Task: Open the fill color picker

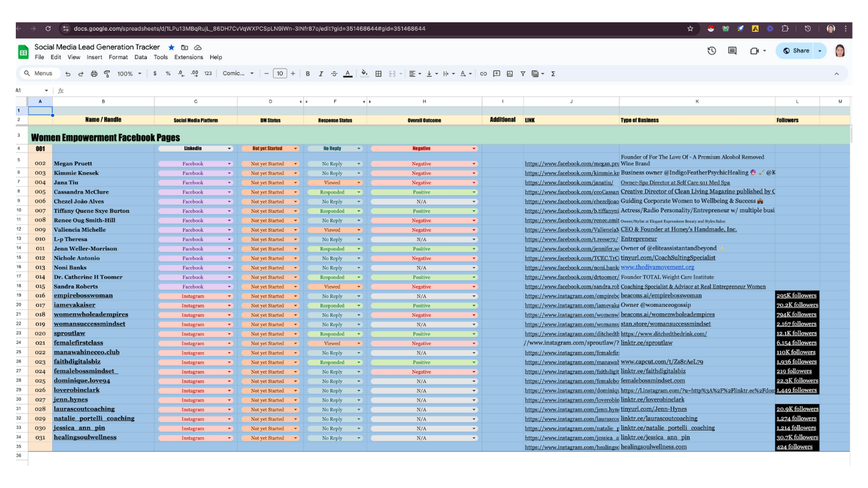Action: pyautogui.click(x=364, y=74)
